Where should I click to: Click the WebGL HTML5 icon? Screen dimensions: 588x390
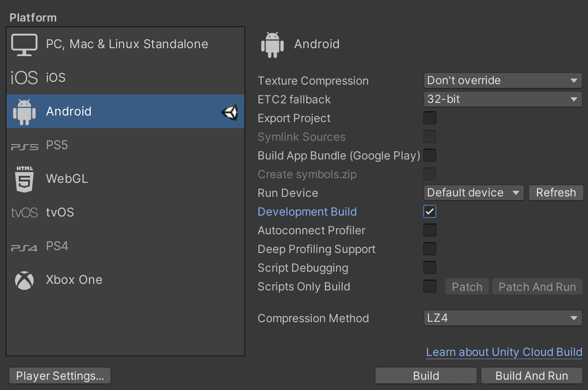coord(24,179)
